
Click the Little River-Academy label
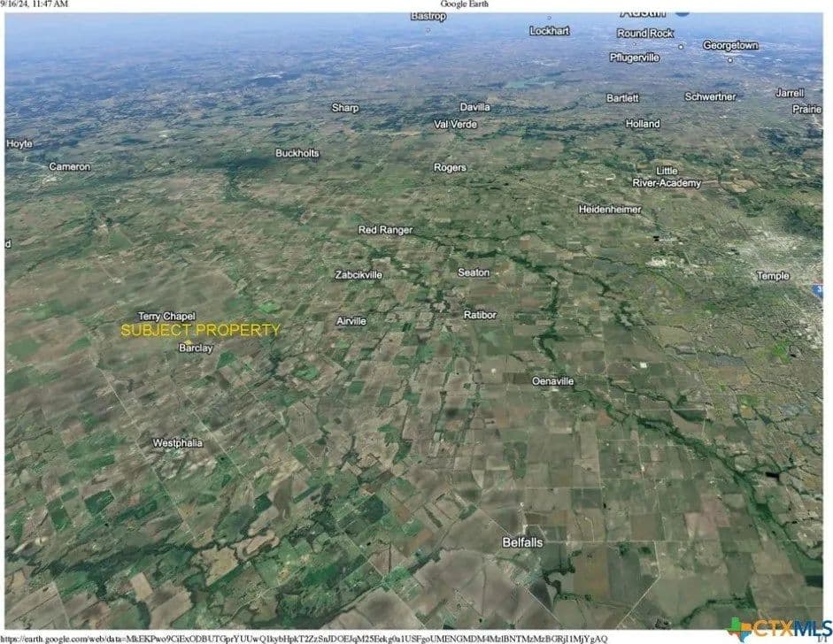[x=666, y=177]
